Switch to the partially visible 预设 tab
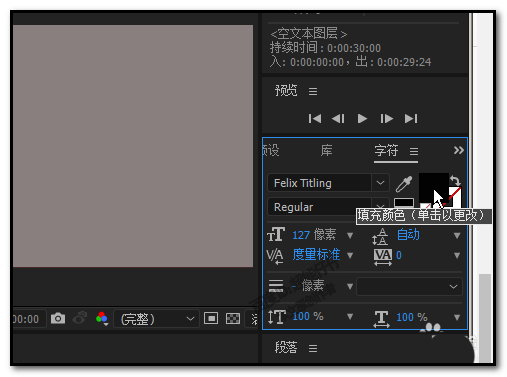The width and height of the screenshot is (507, 377). pyautogui.click(x=271, y=150)
